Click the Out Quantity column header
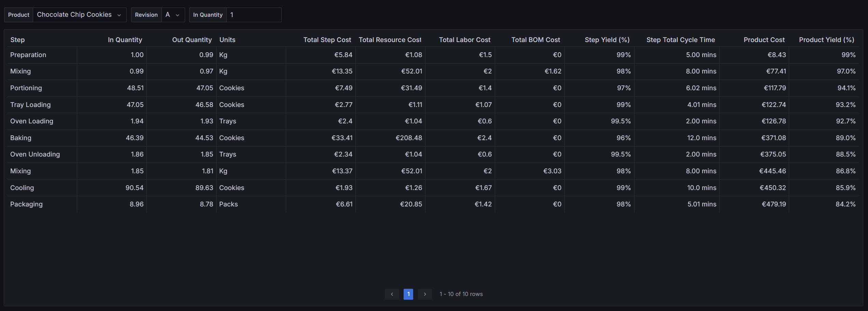Viewport: 868px width, 311px height. pos(192,40)
